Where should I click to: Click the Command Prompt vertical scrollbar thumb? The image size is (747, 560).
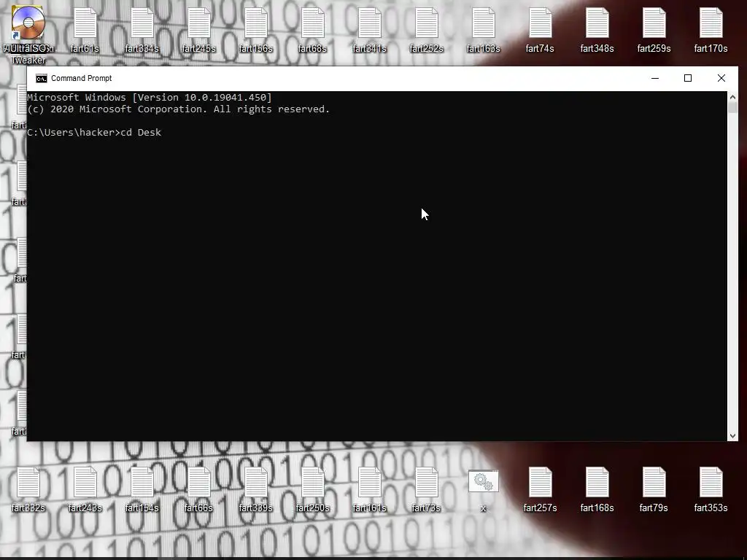point(732,108)
